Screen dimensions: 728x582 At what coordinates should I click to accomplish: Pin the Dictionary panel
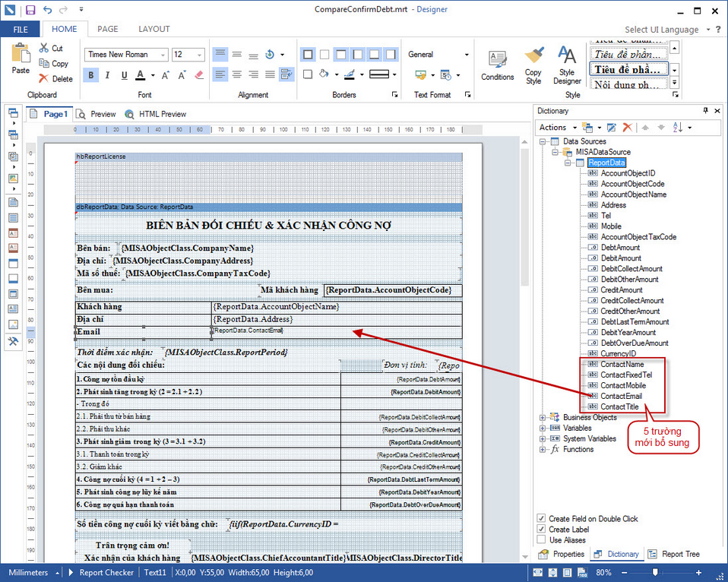pos(706,110)
